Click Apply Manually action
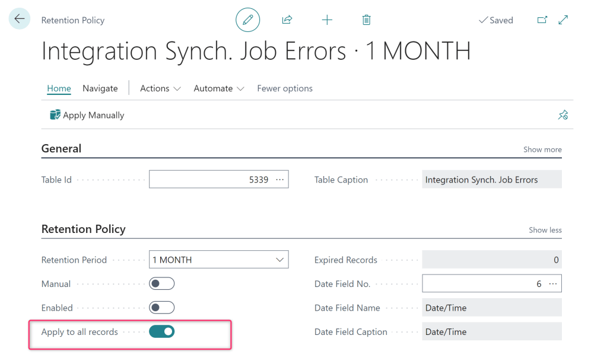607x364 pixels. pos(87,115)
